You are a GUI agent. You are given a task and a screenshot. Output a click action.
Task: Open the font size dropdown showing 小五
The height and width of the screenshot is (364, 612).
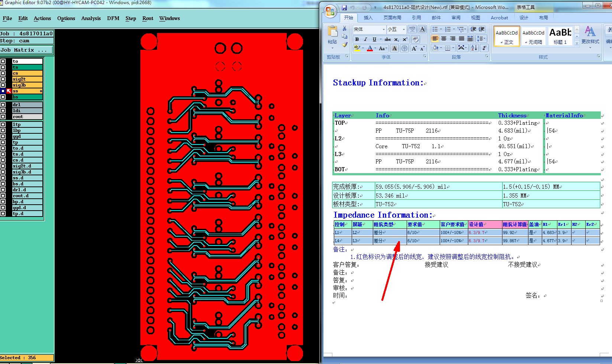404,29
